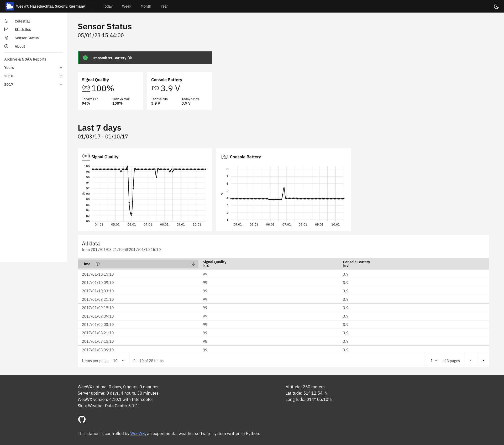Sort by Console Battery column header
The width and height of the screenshot is (504, 445).
pos(356,264)
